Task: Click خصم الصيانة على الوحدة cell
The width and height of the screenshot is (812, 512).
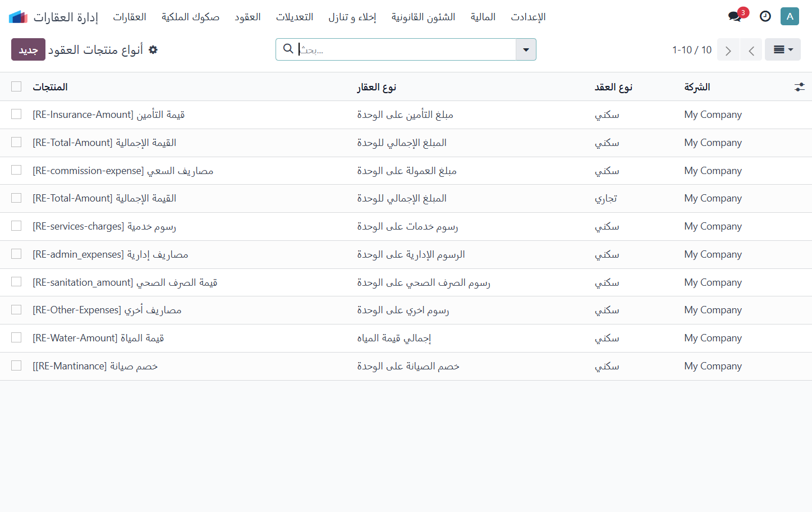Action: point(408,366)
